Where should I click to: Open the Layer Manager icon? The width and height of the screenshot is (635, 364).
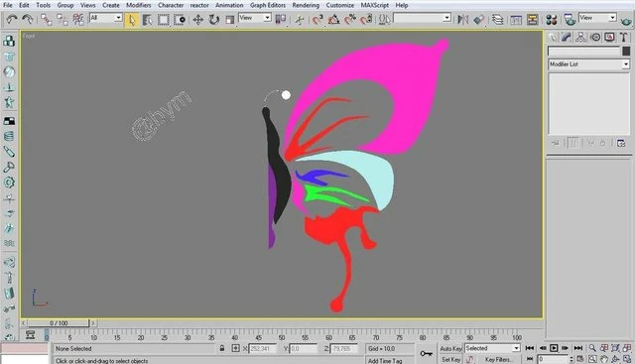click(x=498, y=20)
